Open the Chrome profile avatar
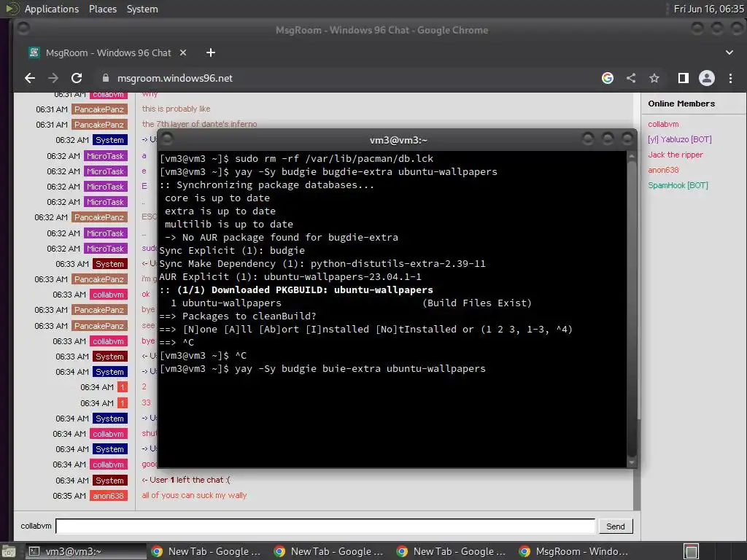 coord(706,78)
